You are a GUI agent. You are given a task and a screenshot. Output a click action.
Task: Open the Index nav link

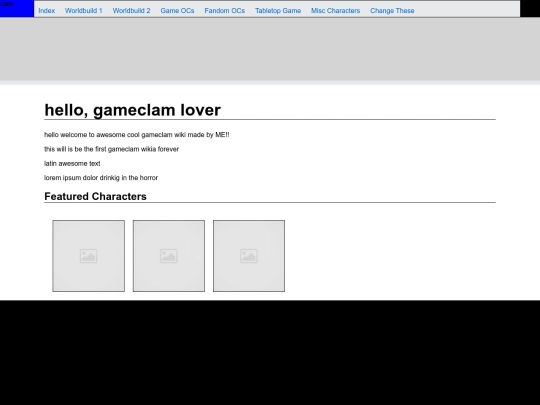(x=46, y=11)
